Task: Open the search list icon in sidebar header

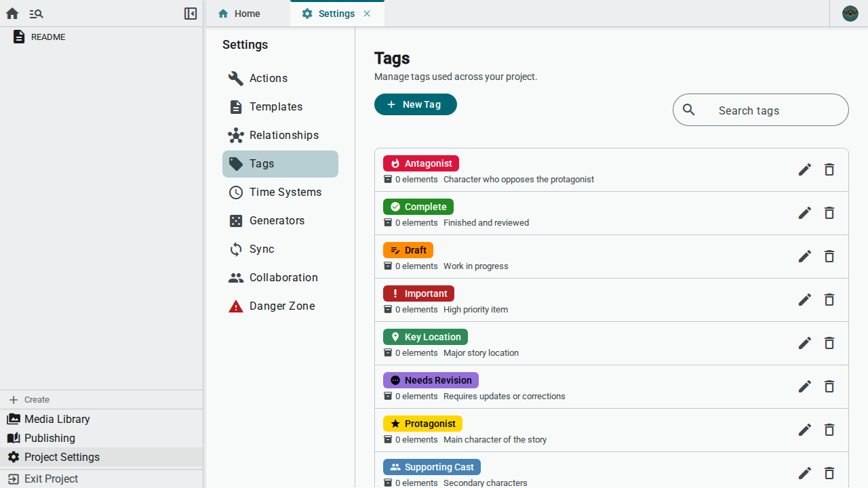Action: point(37,14)
